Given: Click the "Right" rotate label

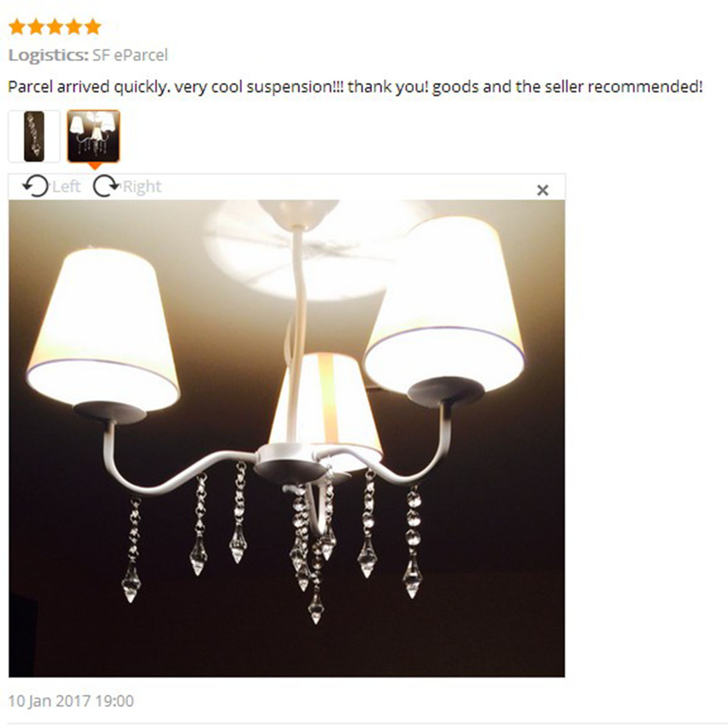Looking at the screenshot, I should click(x=142, y=187).
